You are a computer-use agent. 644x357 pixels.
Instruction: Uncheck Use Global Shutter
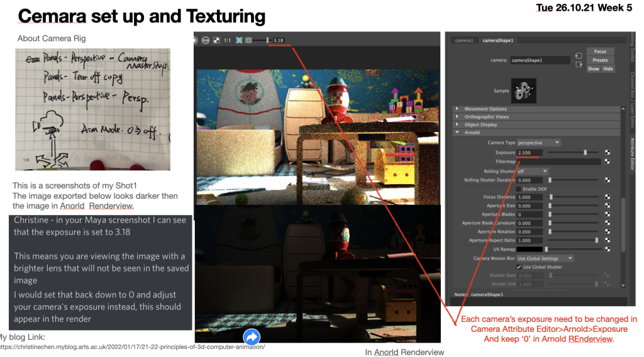coord(518,266)
